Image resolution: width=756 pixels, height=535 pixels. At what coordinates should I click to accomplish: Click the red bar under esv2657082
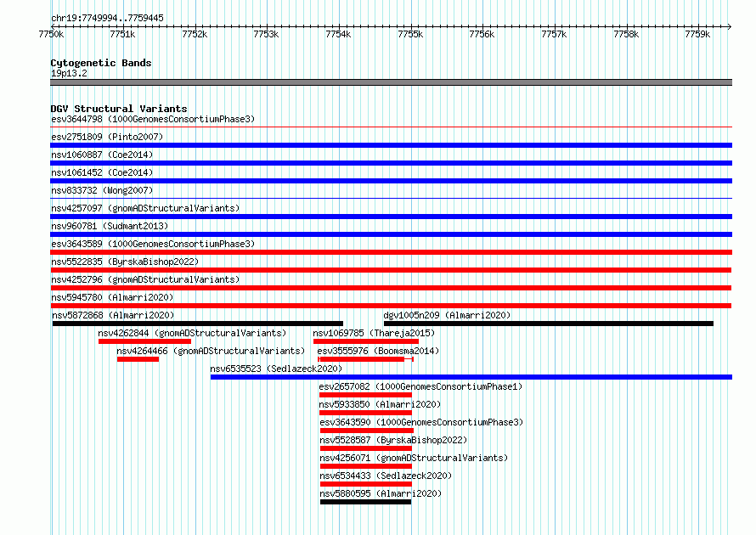coord(365,395)
